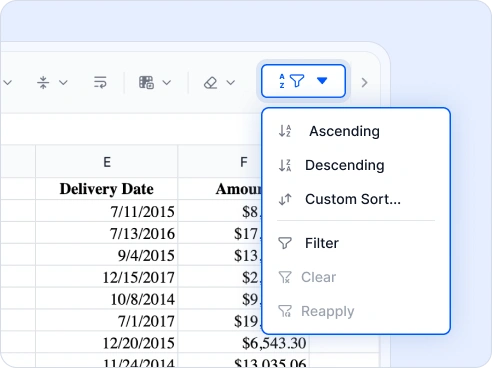The height and width of the screenshot is (368, 492).
Task: Click the merge cells icon
Action: coord(146,82)
